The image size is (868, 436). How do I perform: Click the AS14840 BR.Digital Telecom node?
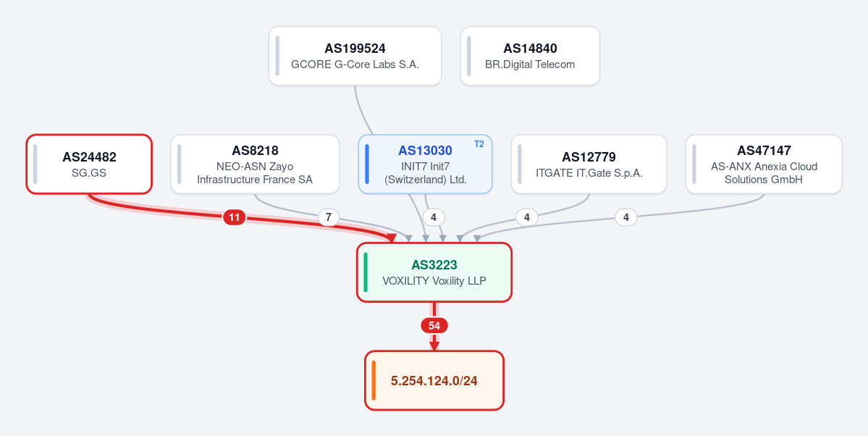click(x=530, y=56)
